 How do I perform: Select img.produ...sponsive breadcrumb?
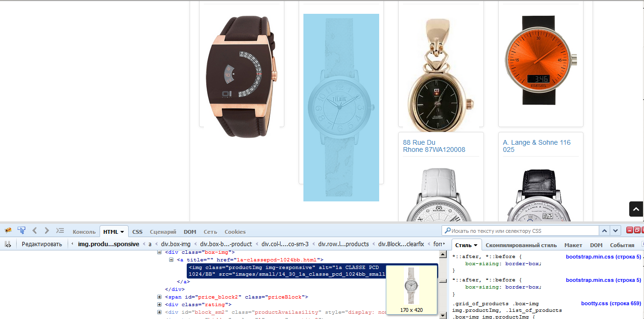click(x=109, y=244)
